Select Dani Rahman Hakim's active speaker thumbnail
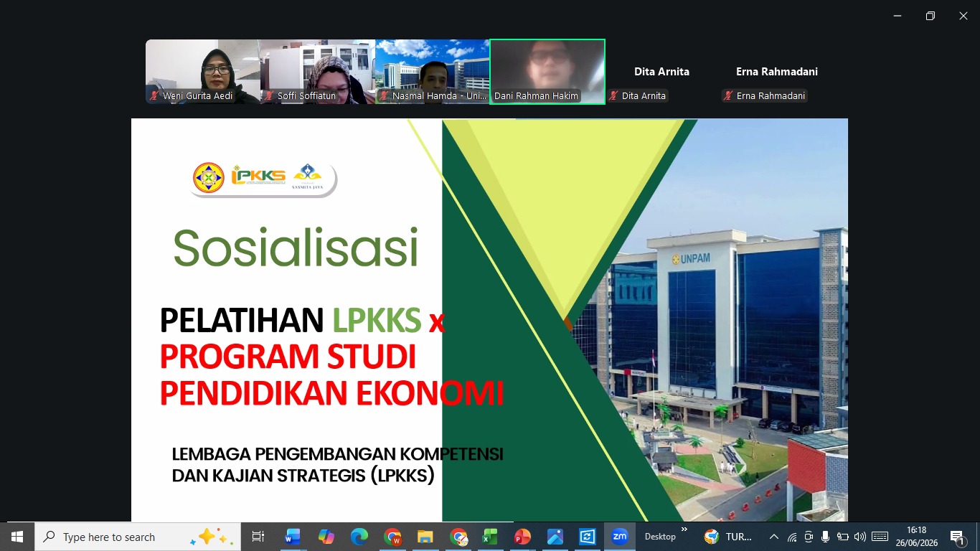Image resolution: width=980 pixels, height=551 pixels. click(547, 72)
